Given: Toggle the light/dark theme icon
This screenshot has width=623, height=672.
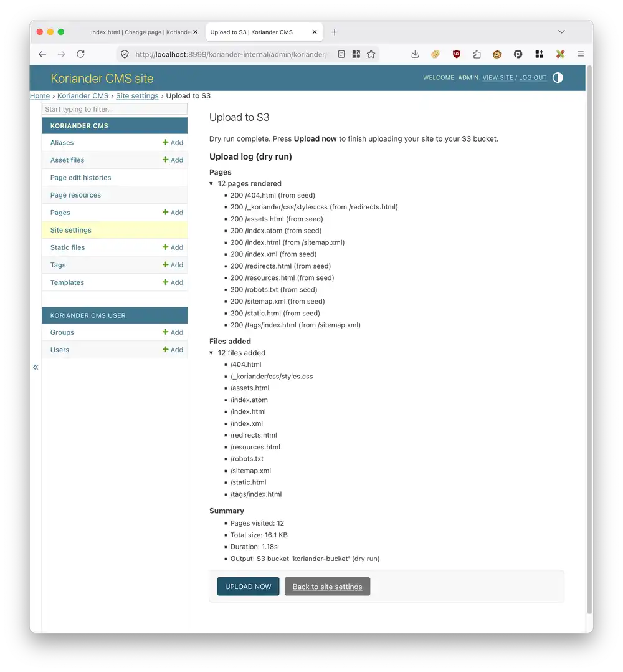Looking at the screenshot, I should 558,77.
